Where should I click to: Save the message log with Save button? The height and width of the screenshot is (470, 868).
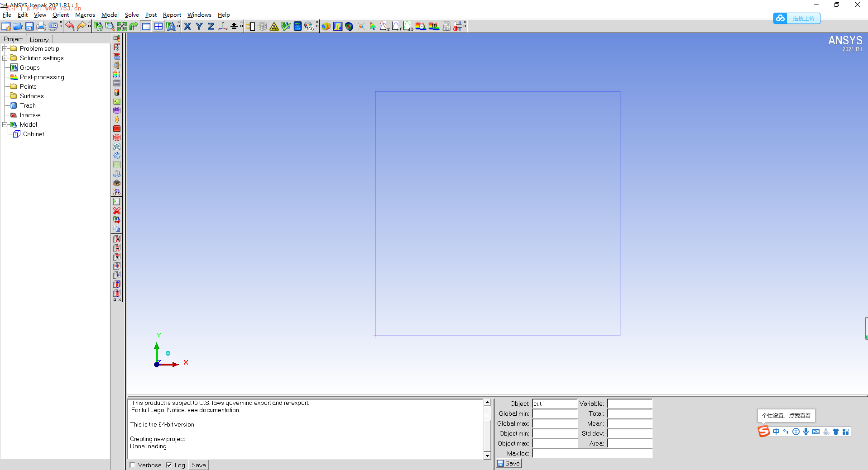pyautogui.click(x=198, y=465)
